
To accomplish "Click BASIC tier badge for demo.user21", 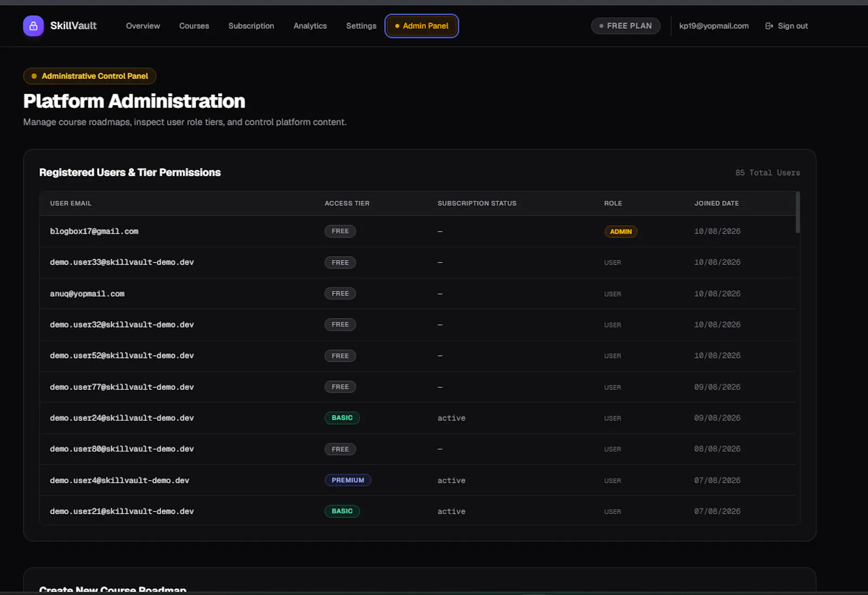I will coord(342,511).
